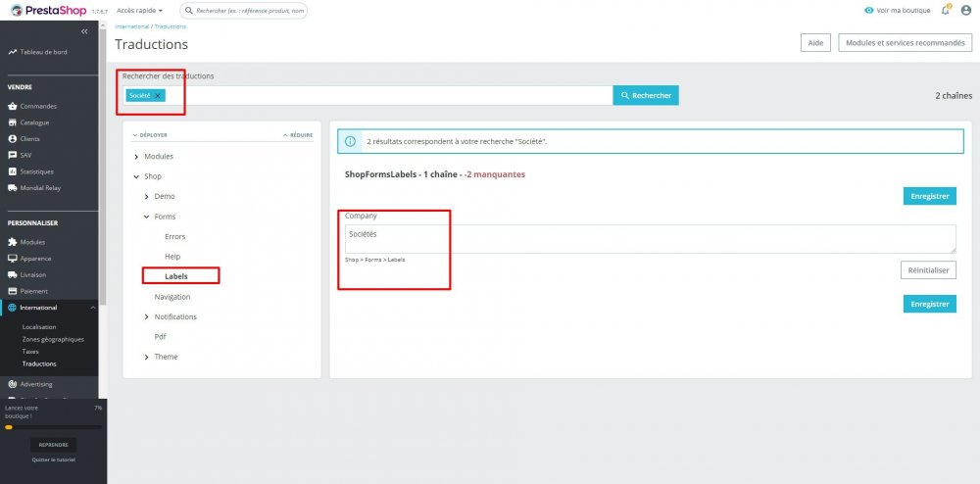Click the upper Enregistrer button
Image resolution: width=980 pixels, height=484 pixels.
point(929,196)
